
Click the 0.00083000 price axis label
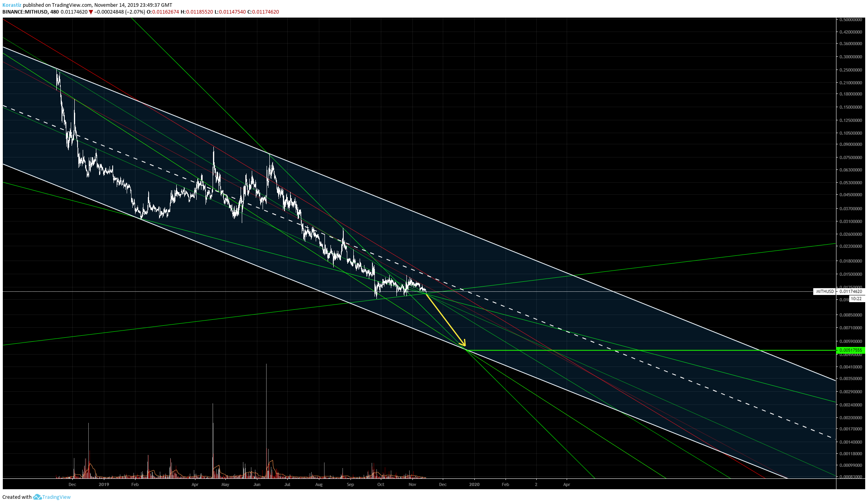coord(851,477)
